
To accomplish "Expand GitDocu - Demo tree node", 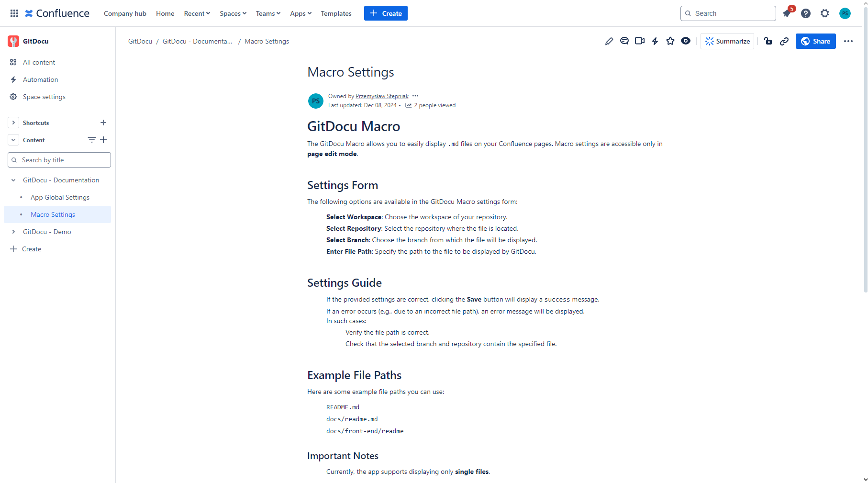I will pos(13,232).
